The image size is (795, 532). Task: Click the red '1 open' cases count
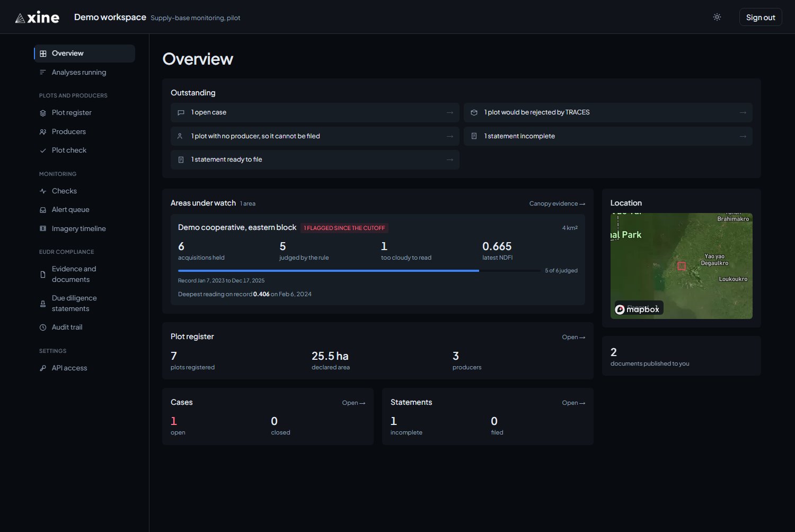[174, 421]
